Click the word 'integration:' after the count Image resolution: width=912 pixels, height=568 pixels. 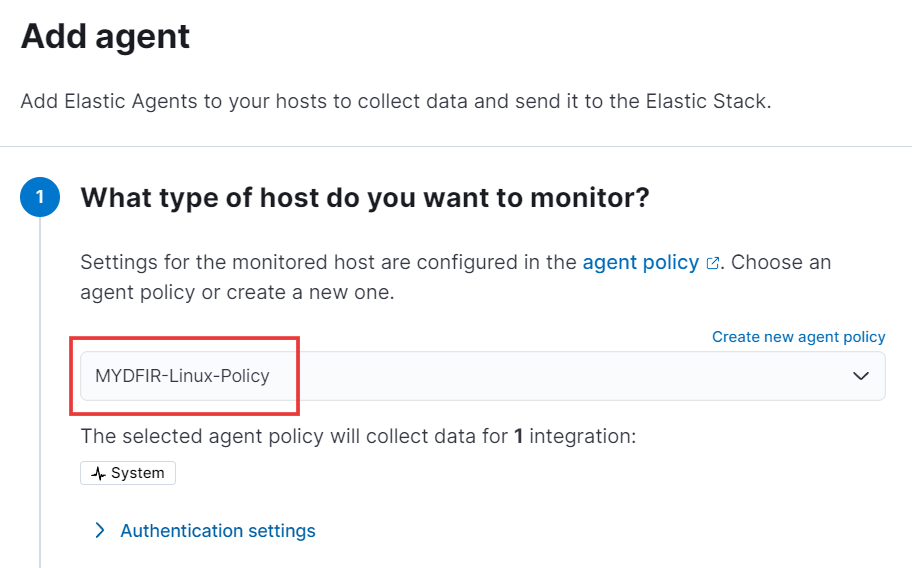click(x=583, y=437)
